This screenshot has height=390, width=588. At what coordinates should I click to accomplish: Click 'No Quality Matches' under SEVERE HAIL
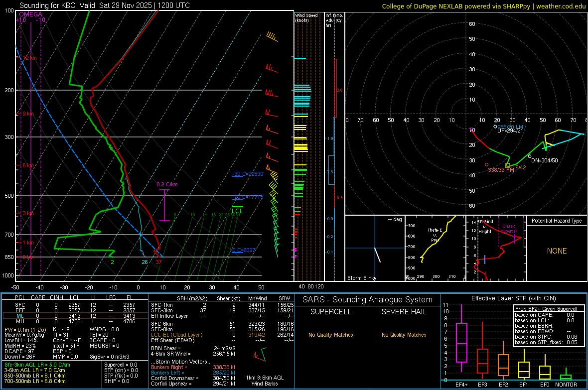click(x=404, y=335)
